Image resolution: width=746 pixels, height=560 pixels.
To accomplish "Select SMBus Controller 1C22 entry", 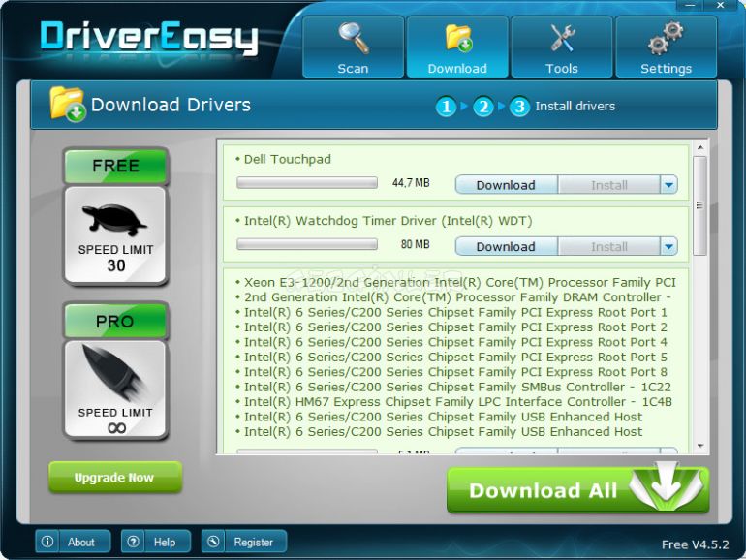I will (457, 387).
